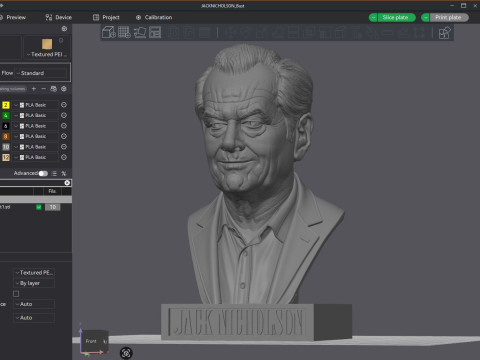Click the plus icon to add filament
This screenshot has width=480, height=360.
(34, 89)
